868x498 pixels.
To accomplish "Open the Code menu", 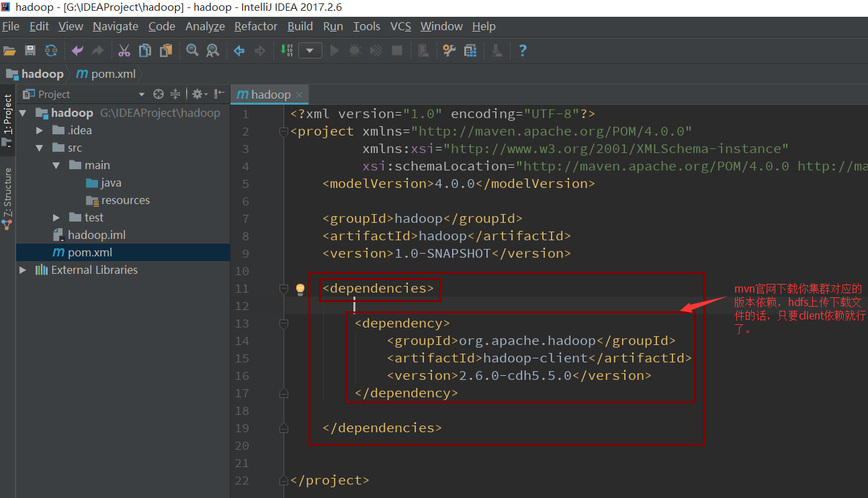I will point(162,26).
